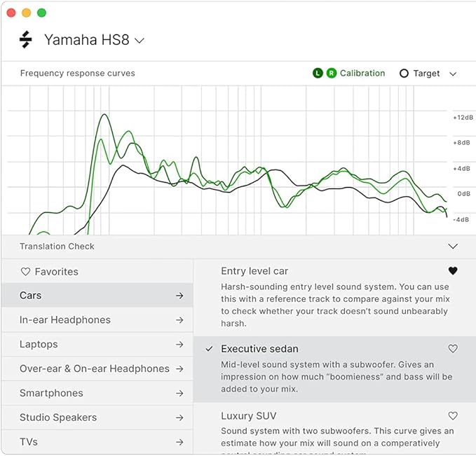Image resolution: width=476 pixels, height=456 pixels.
Task: Click arrow next to Smartphones
Action: [x=179, y=393]
